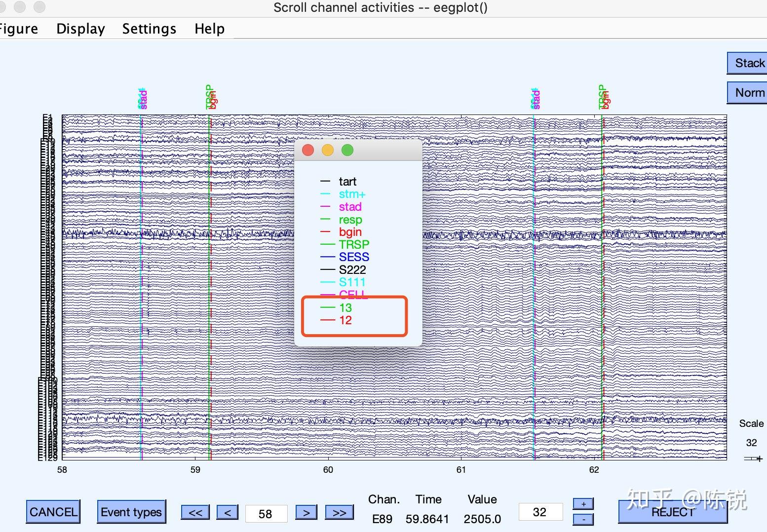Click the Norm button
Screen dimensions: 767x532
coord(748,93)
